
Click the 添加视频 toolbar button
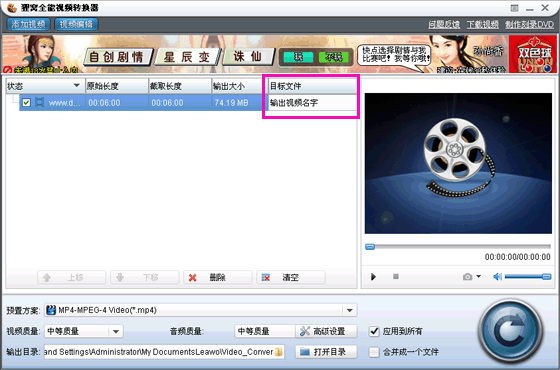(28, 24)
